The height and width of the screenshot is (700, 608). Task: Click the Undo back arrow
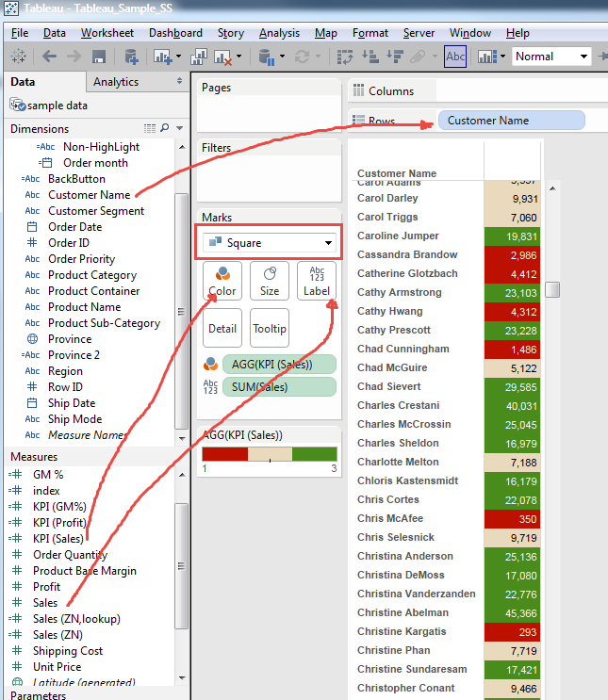click(49, 57)
